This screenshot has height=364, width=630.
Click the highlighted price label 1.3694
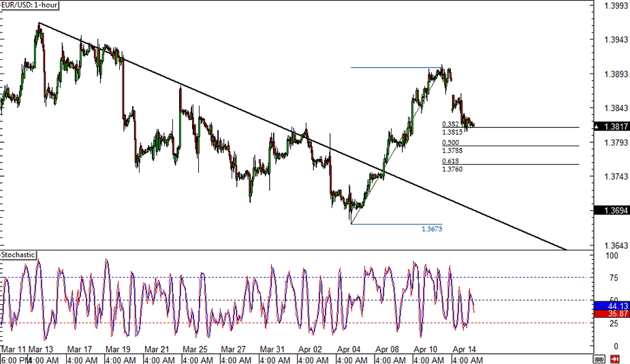pos(612,210)
